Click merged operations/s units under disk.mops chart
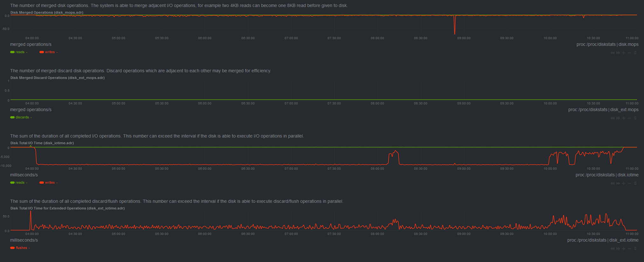The width and height of the screenshot is (644, 262). (31, 45)
